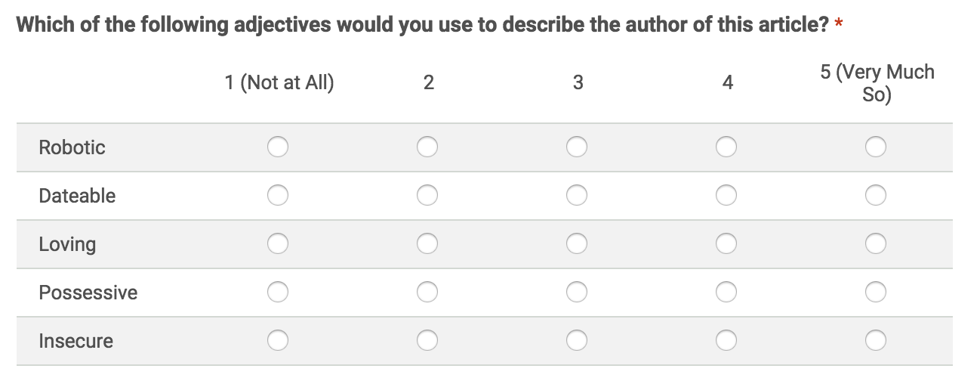
Task: Rate Loving as 5 (Very Much So)
Action: 876,243
